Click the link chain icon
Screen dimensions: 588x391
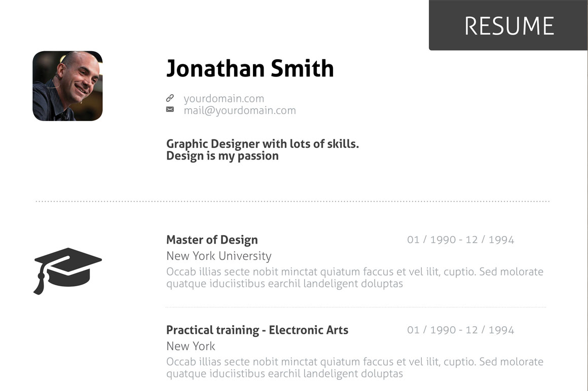coord(170,98)
